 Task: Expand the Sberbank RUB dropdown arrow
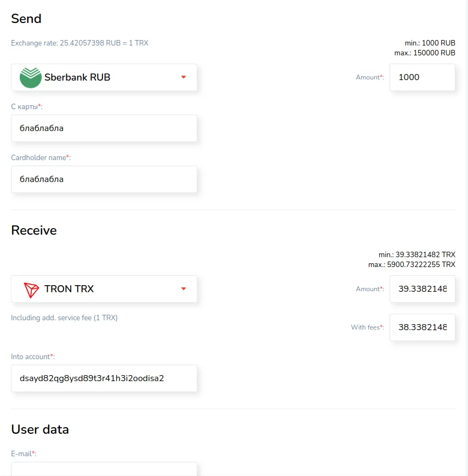184,77
